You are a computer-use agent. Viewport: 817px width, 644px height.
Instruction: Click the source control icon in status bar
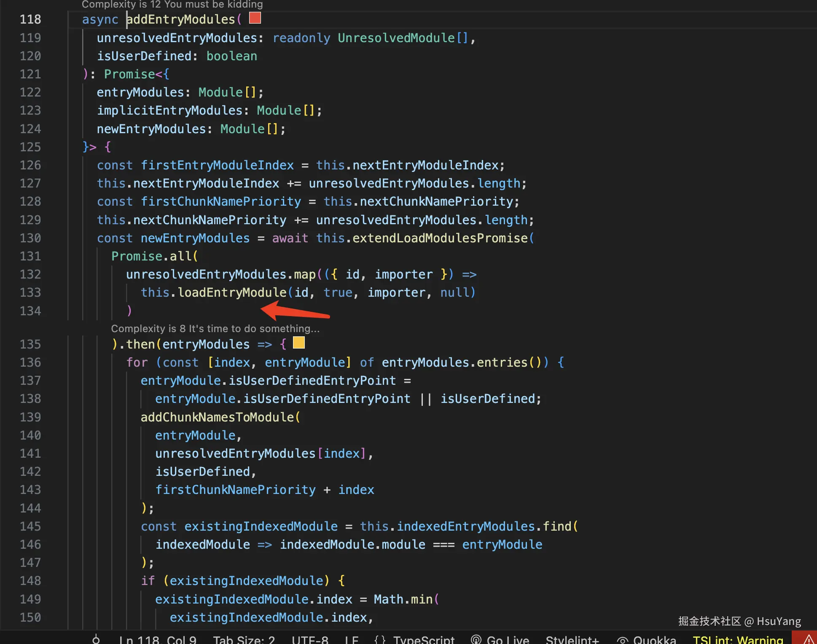(96, 639)
